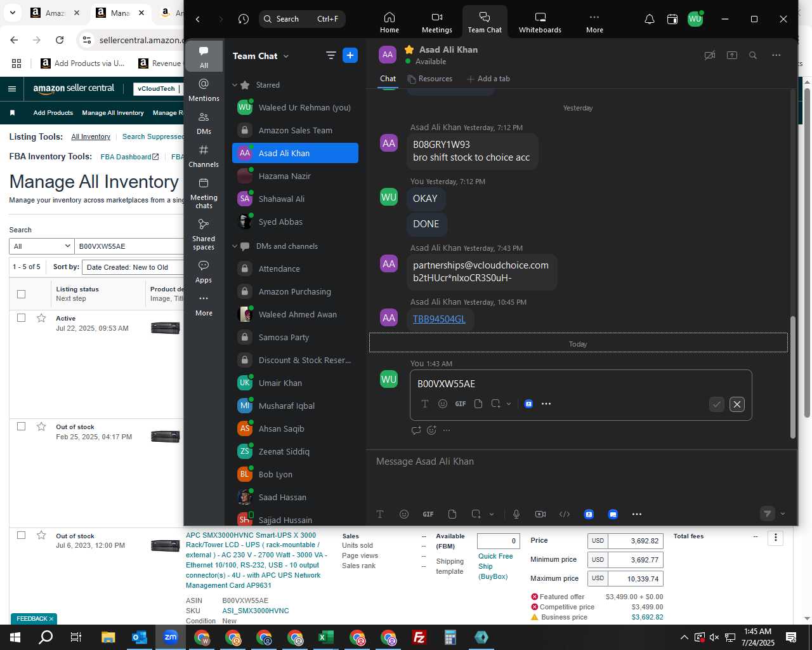Save edited message with checkmark
The width and height of the screenshot is (812, 650).
pyautogui.click(x=716, y=404)
